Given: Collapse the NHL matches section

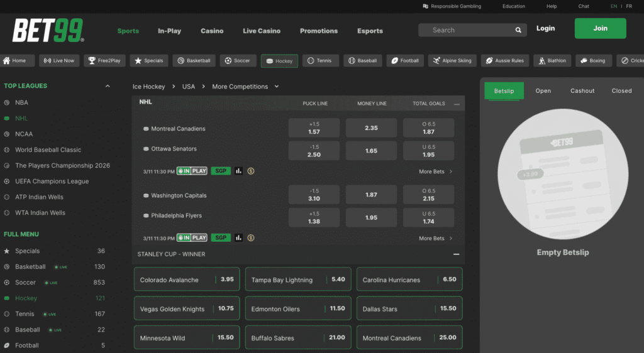Looking at the screenshot, I should [x=457, y=104].
